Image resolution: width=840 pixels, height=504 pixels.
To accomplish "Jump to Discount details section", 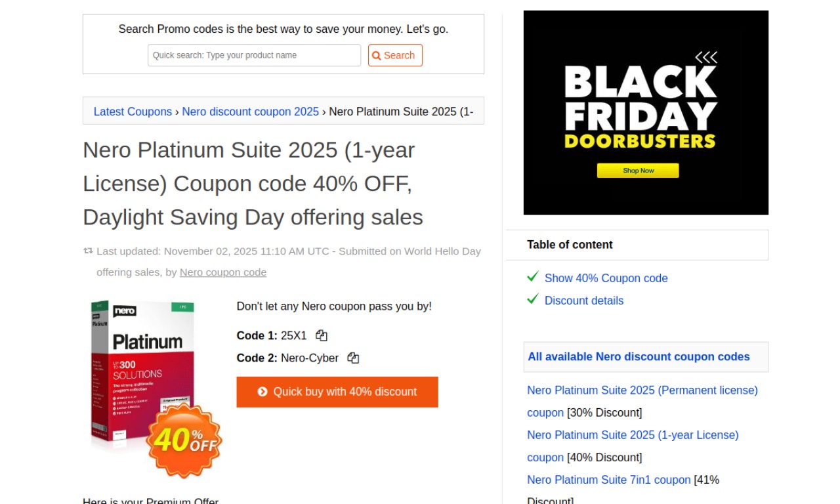I will tap(584, 301).
